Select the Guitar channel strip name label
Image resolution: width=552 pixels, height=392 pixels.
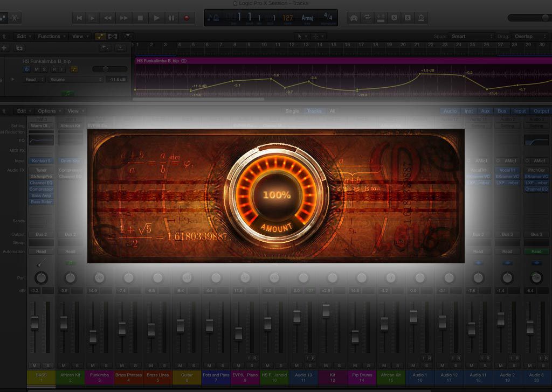187,377
